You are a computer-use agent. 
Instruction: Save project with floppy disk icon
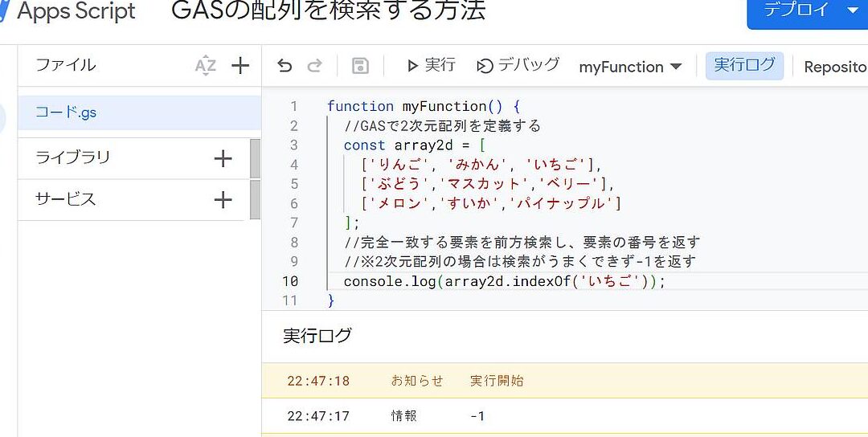360,67
